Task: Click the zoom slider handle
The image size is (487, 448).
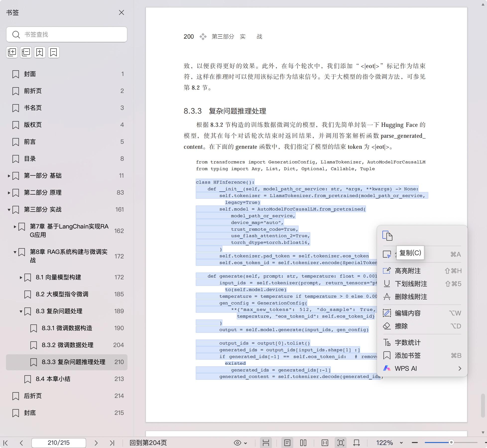Action: [451, 443]
